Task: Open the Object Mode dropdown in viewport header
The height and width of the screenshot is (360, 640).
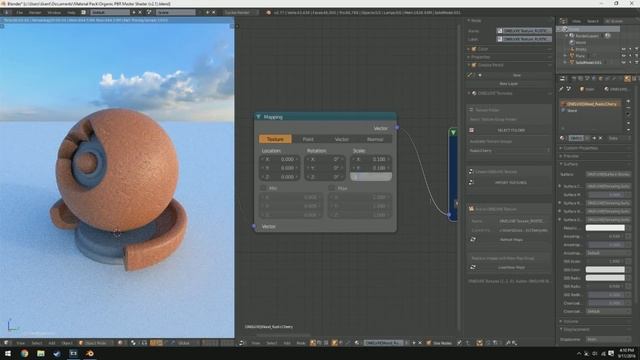Action: (96, 343)
